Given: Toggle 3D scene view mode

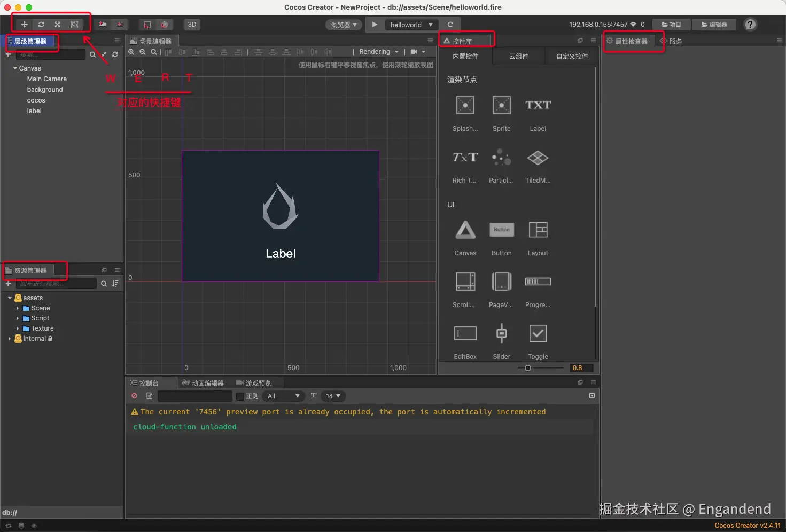Looking at the screenshot, I should click(192, 25).
